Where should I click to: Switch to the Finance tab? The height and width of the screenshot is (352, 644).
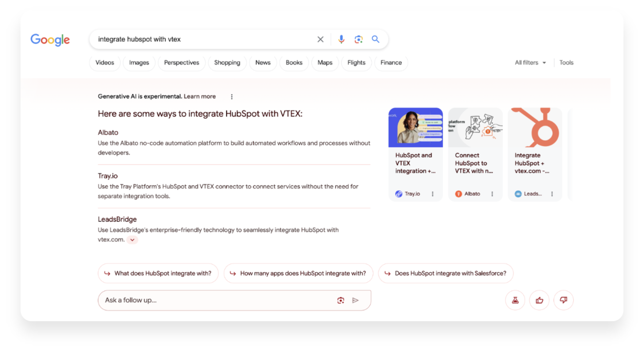click(391, 63)
